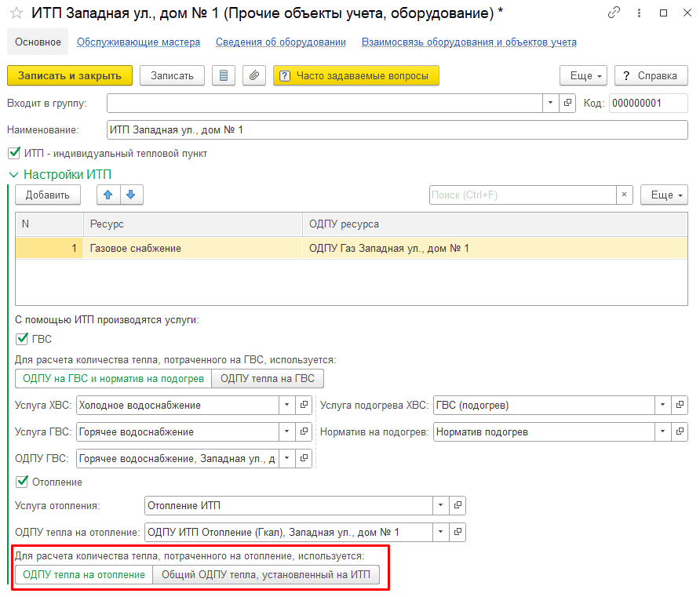Open the Услуга ХВС item via its open-form icon
The width and height of the screenshot is (700, 597).
(304, 405)
